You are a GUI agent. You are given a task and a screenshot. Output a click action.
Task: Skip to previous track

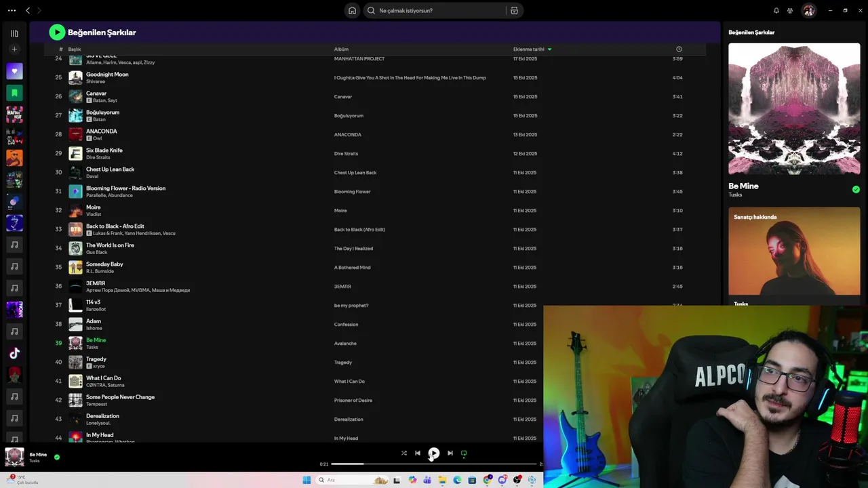click(x=418, y=453)
